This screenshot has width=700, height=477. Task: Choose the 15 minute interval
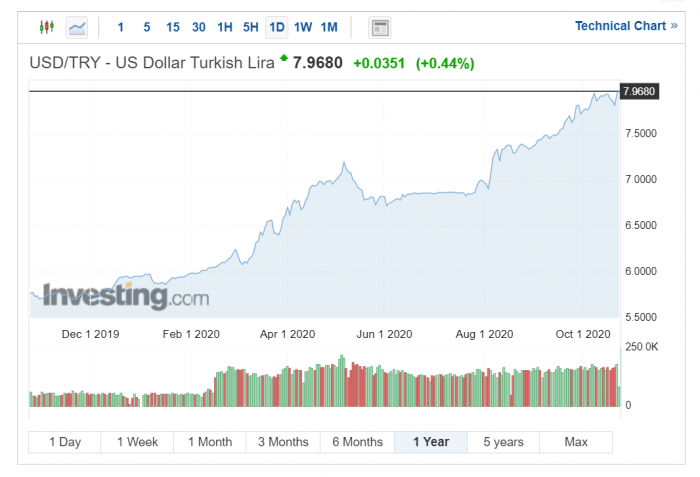tap(173, 27)
